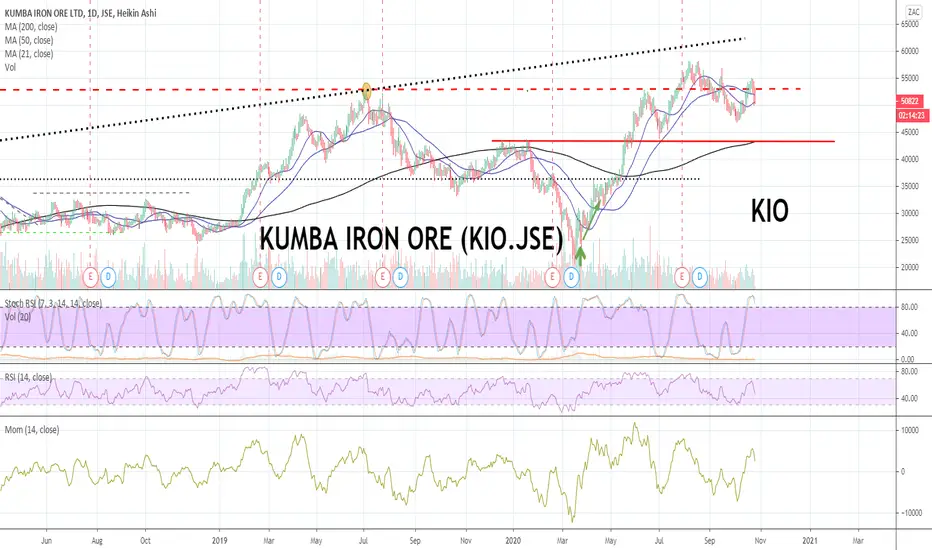Click the 55000 price axis label

910,78
